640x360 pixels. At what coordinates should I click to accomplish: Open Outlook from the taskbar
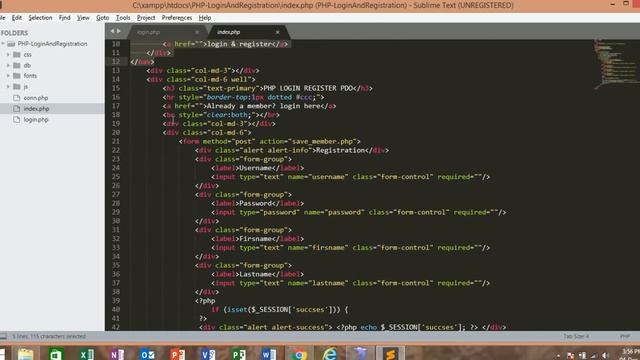coord(147,354)
